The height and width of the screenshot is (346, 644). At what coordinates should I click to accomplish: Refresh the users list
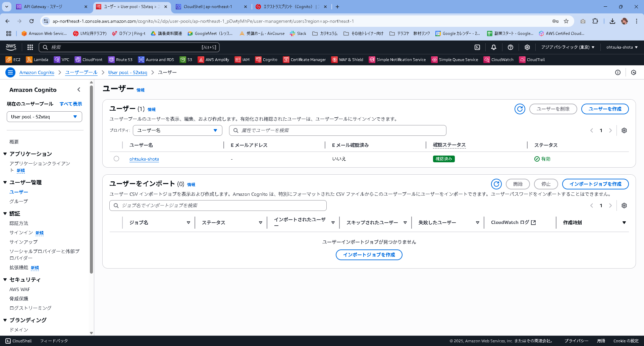click(520, 109)
